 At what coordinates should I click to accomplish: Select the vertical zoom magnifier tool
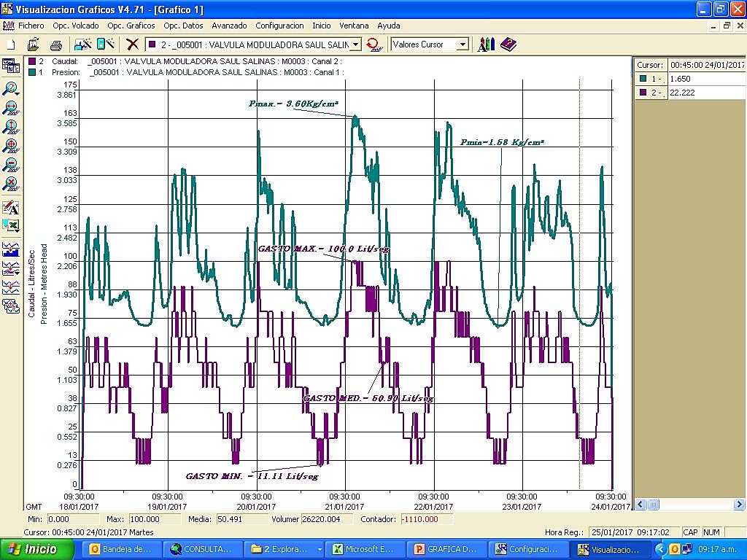click(x=11, y=127)
